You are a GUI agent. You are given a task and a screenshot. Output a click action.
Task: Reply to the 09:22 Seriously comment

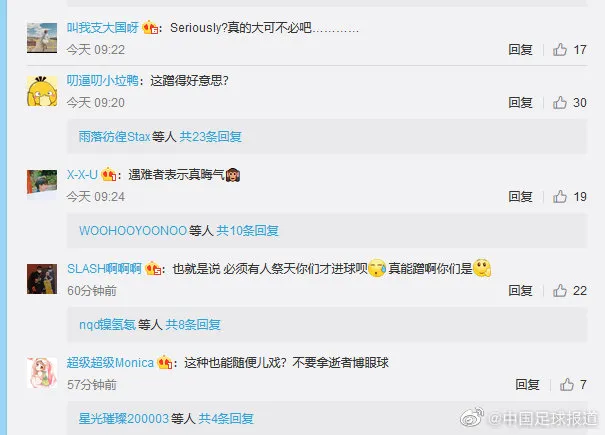(520, 50)
